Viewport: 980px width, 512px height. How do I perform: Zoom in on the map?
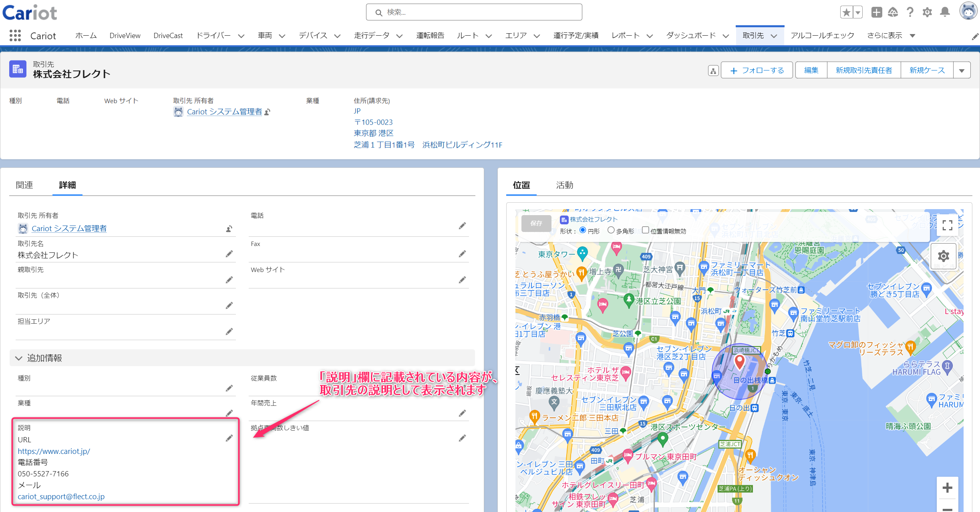(x=947, y=488)
